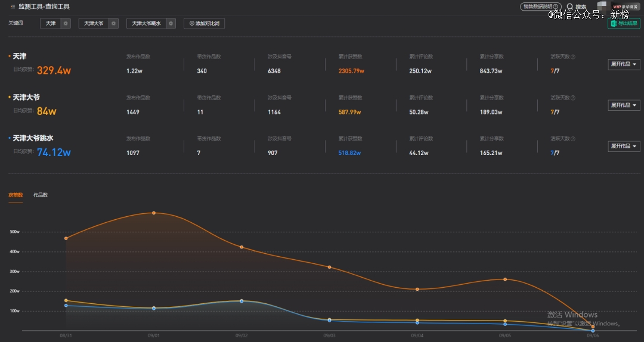Click help icon beside 天津 活跃天数
The height and width of the screenshot is (342, 644).
pyautogui.click(x=573, y=57)
